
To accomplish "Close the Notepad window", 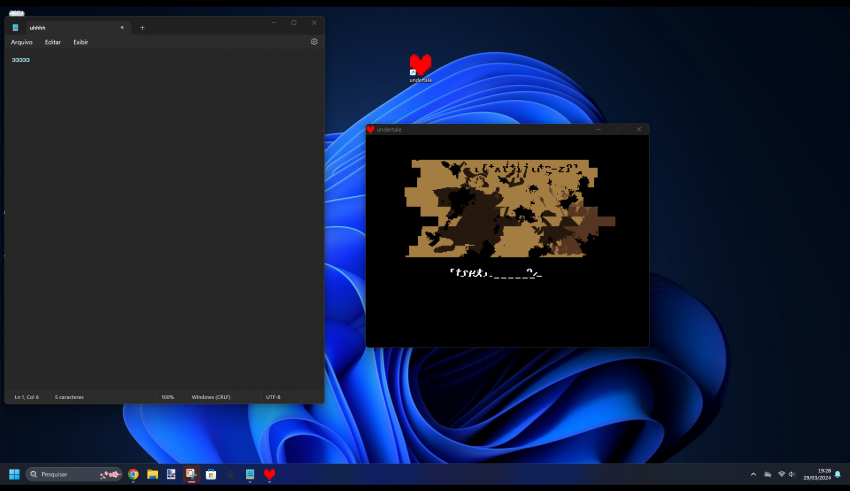I will tap(314, 23).
